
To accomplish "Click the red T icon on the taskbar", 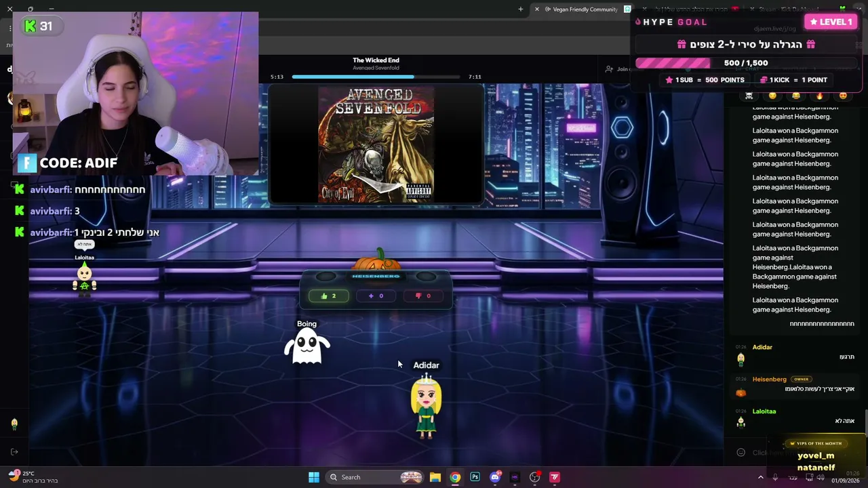I will click(555, 477).
